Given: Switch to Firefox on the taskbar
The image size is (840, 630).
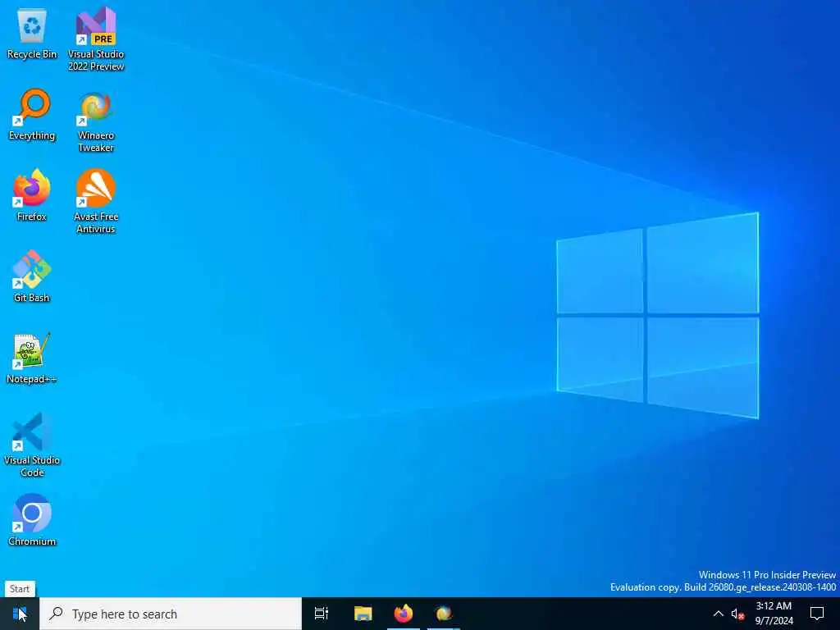Looking at the screenshot, I should pos(404,614).
